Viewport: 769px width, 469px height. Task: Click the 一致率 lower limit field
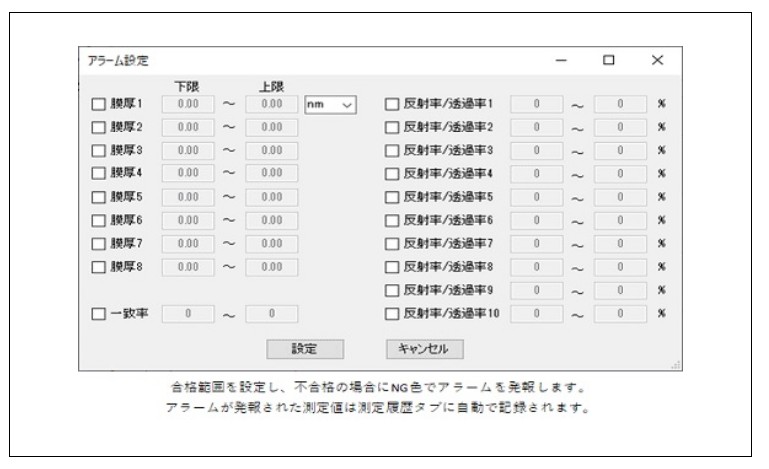(x=186, y=314)
